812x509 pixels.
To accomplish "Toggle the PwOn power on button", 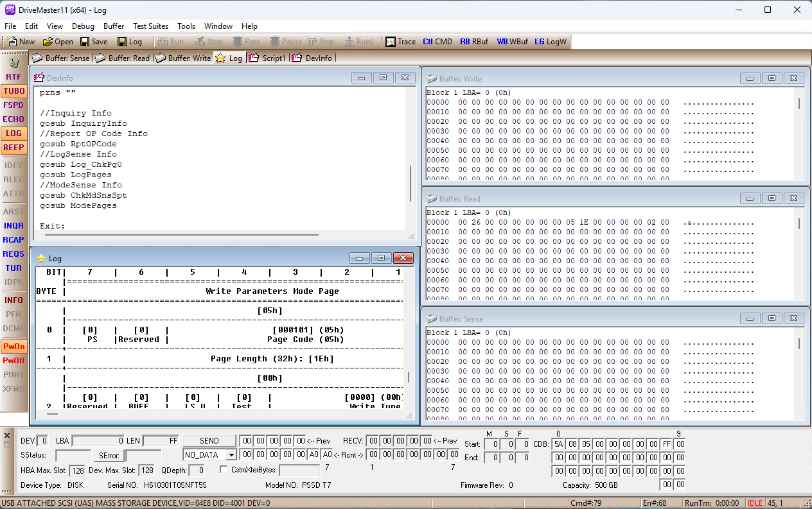I will coord(13,346).
